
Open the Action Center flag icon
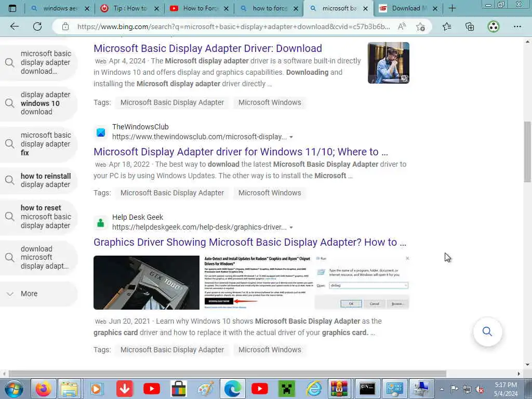(454, 389)
